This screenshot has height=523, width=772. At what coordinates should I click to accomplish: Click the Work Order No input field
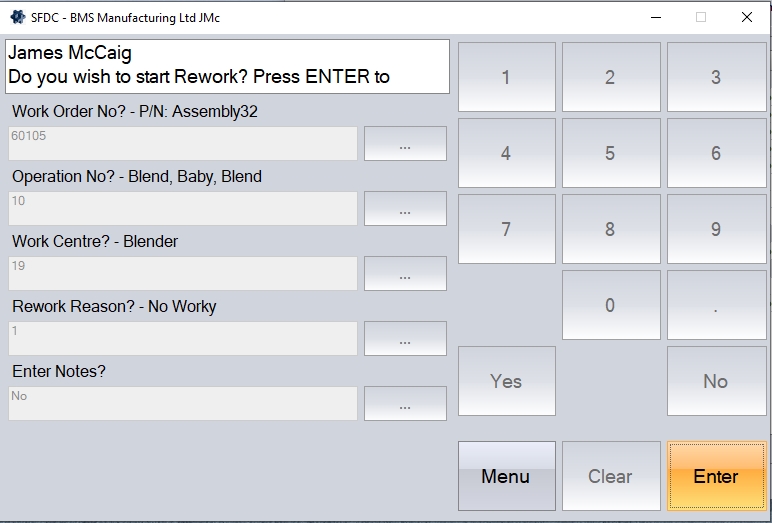pos(183,144)
